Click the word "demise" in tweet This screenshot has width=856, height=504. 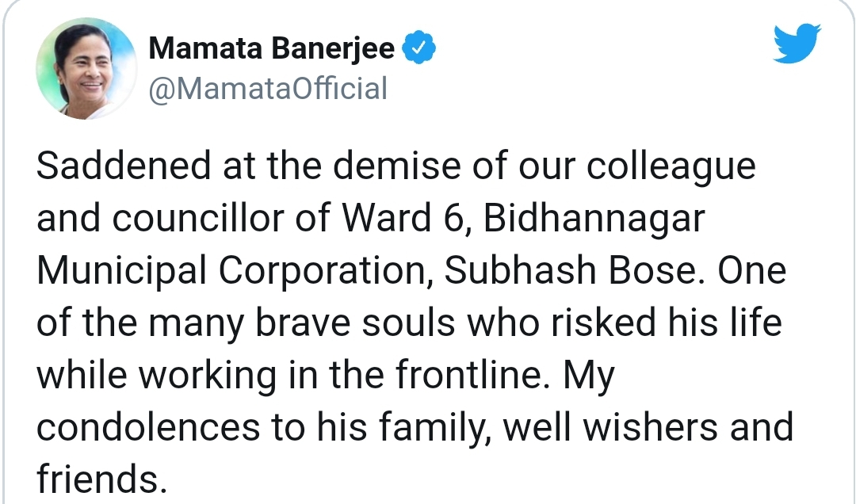[397, 166]
